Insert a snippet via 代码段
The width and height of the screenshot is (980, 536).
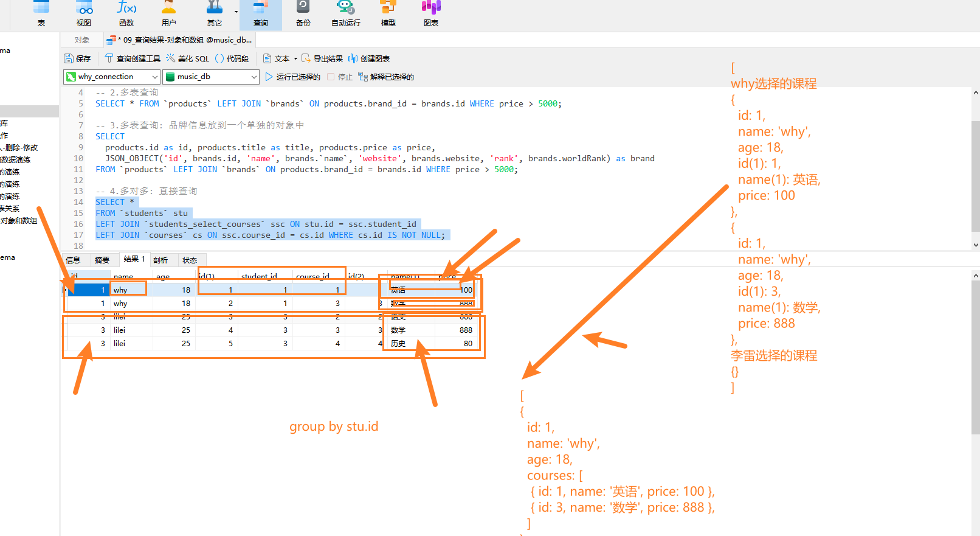[232, 58]
